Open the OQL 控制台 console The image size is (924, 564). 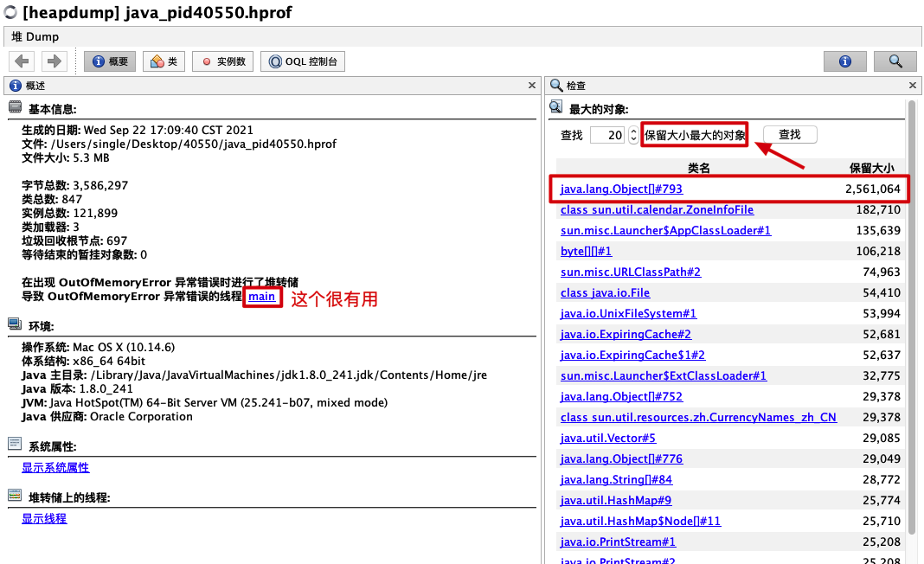(x=303, y=61)
